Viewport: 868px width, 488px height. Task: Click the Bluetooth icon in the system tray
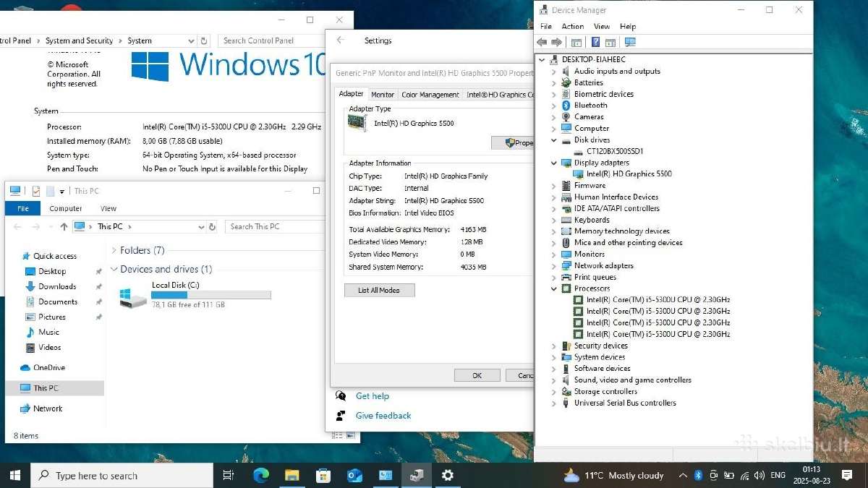698,475
